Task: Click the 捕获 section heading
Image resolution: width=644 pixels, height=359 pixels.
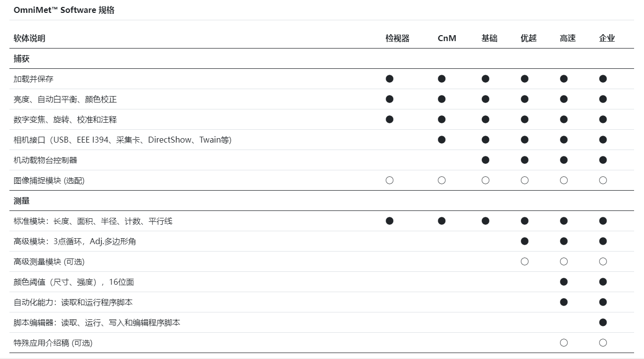Action: [x=22, y=58]
